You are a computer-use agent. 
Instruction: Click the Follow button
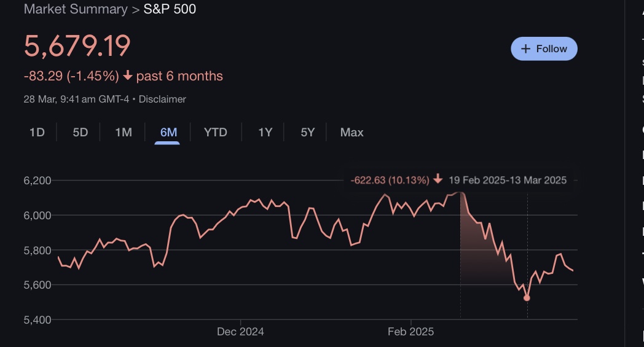pos(544,49)
